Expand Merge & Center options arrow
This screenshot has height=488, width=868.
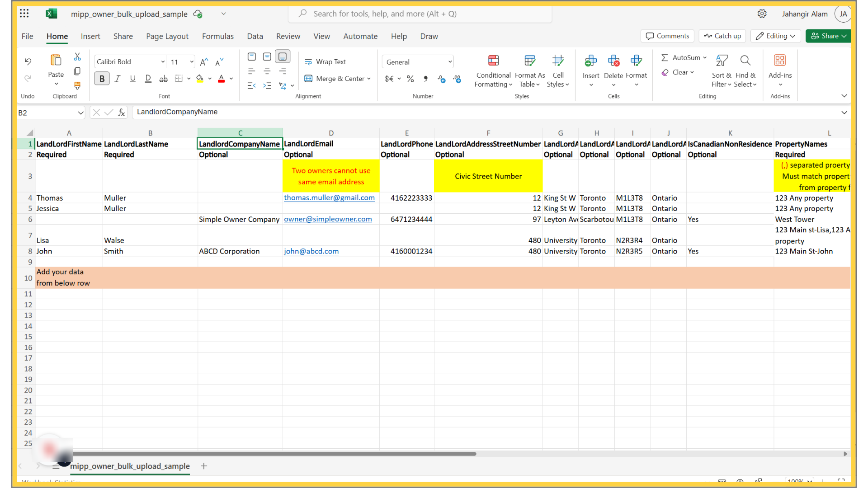[x=369, y=79]
